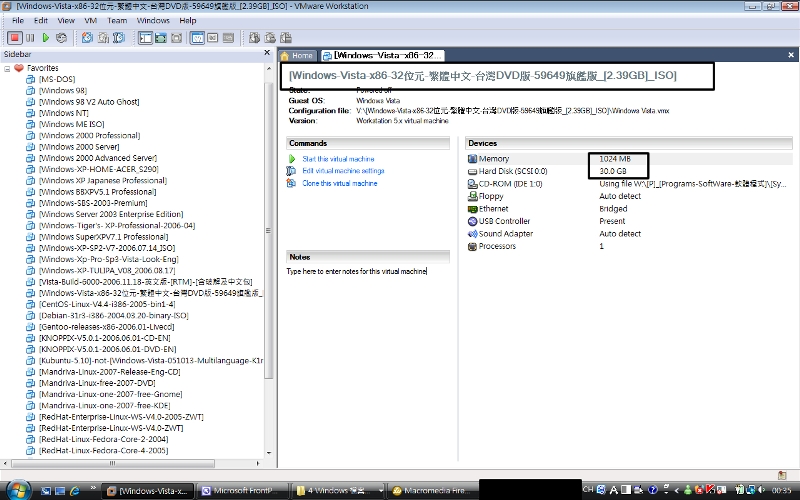The width and height of the screenshot is (800, 500).
Task: Select the Windows-Vista-x86-32 tab
Action: coord(382,55)
